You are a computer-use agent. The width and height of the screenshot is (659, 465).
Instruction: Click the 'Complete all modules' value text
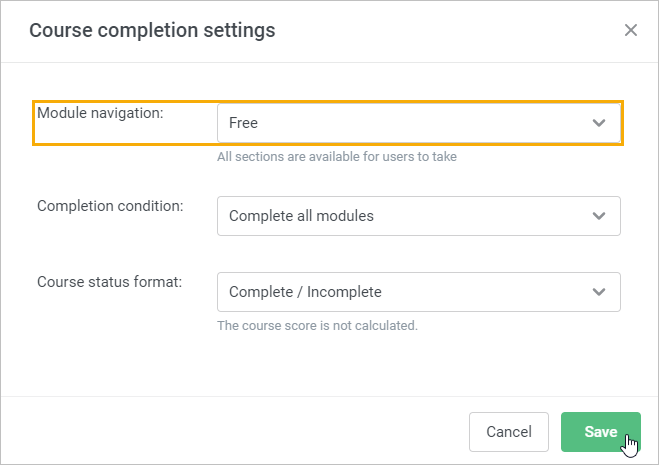click(x=301, y=216)
